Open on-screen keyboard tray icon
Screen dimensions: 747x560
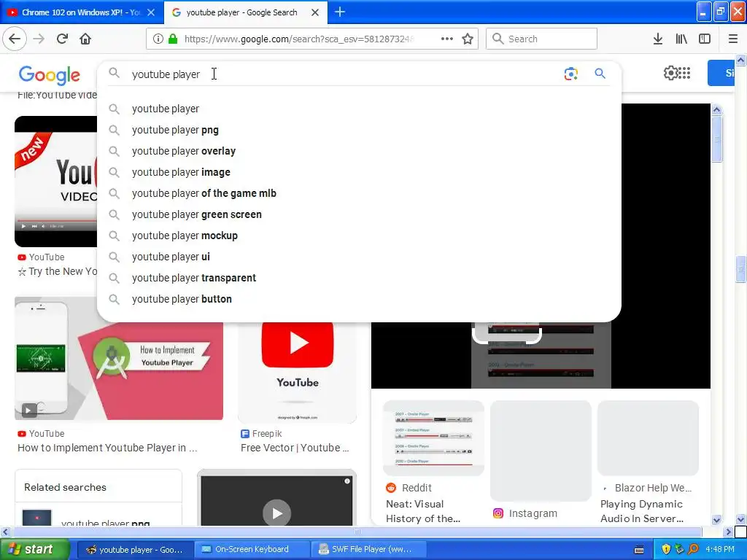(639, 550)
